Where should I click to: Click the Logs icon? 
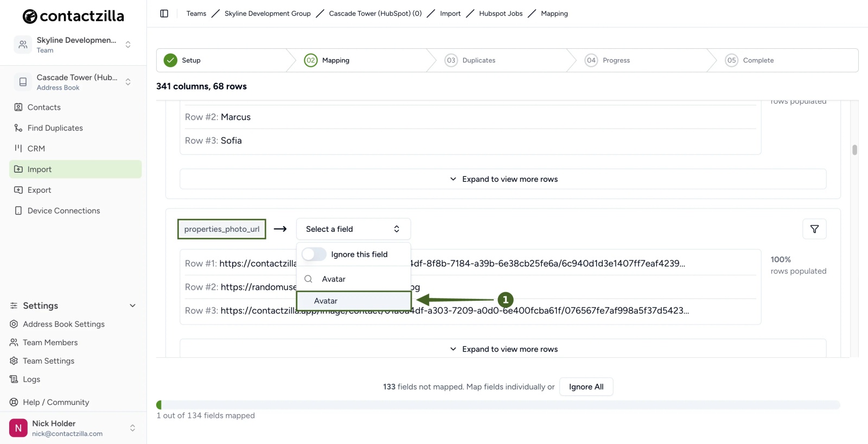coord(14,379)
